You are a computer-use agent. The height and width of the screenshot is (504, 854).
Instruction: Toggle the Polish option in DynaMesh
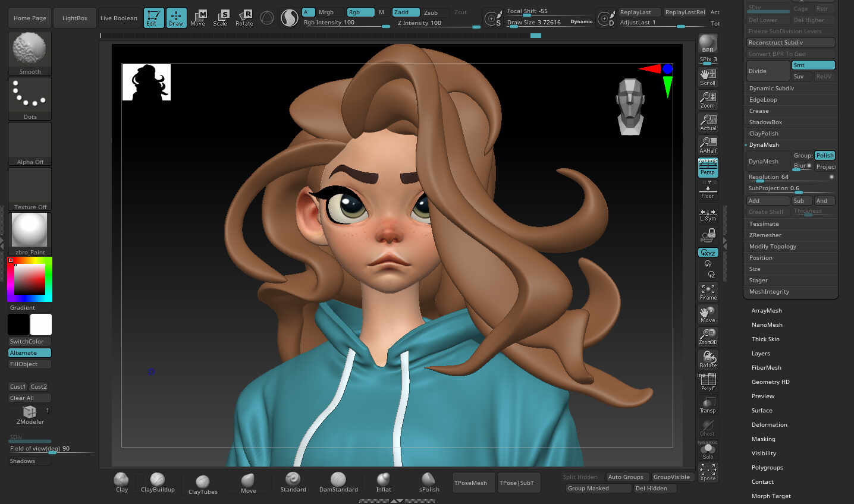coord(825,156)
